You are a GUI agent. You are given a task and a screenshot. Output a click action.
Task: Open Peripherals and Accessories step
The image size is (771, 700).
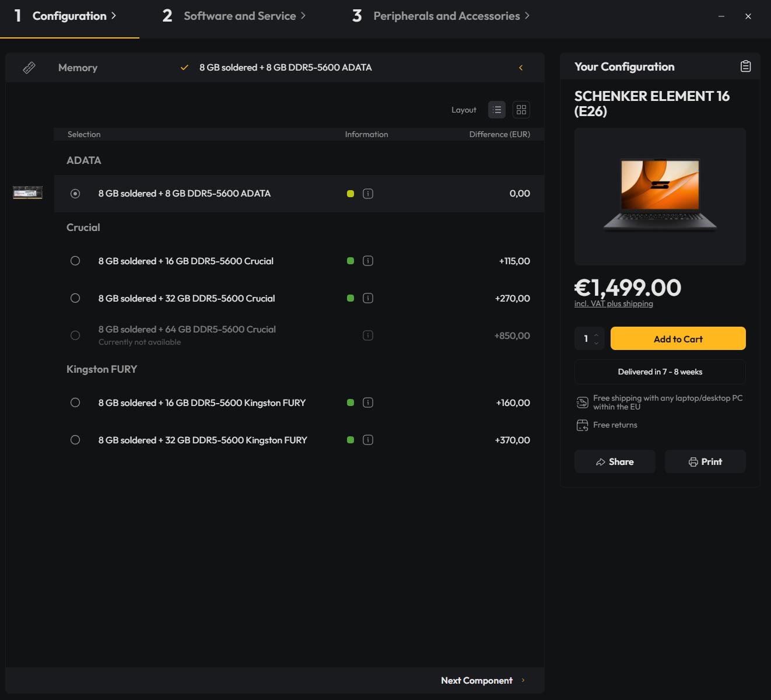[441, 16]
